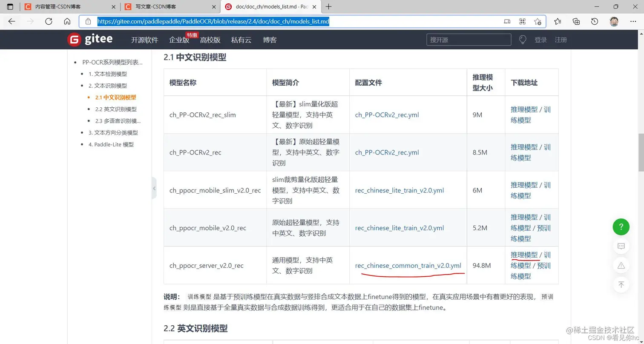Image resolution: width=644 pixels, height=344 pixels.
Task: Open a new tab with the plus button
Action: click(x=328, y=7)
